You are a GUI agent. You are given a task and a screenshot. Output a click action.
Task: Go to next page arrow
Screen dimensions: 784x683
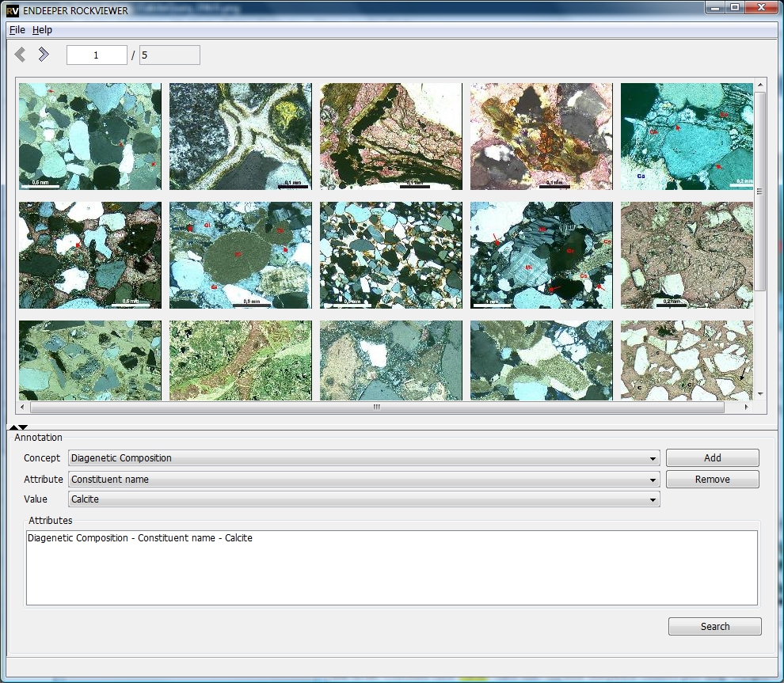[44, 55]
